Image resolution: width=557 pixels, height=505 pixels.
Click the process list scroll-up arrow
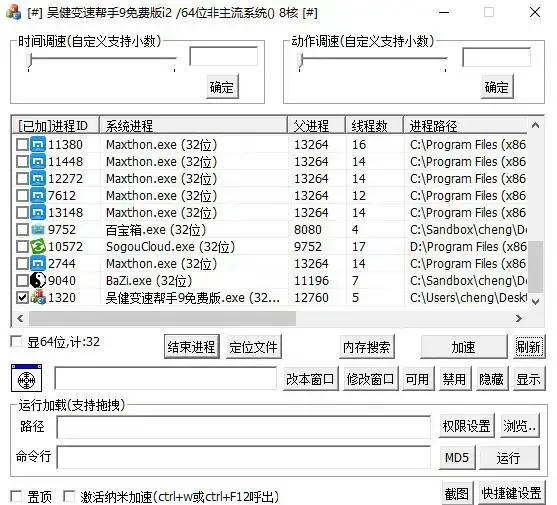[536, 125]
